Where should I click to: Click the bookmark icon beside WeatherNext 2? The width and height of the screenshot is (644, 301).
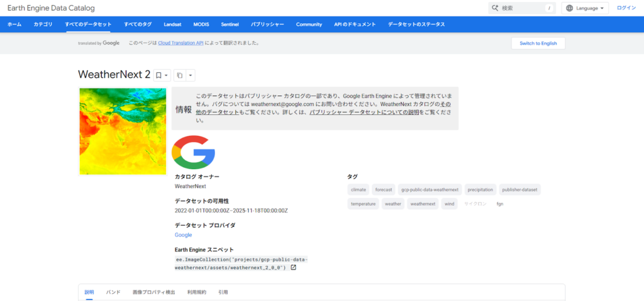[158, 75]
